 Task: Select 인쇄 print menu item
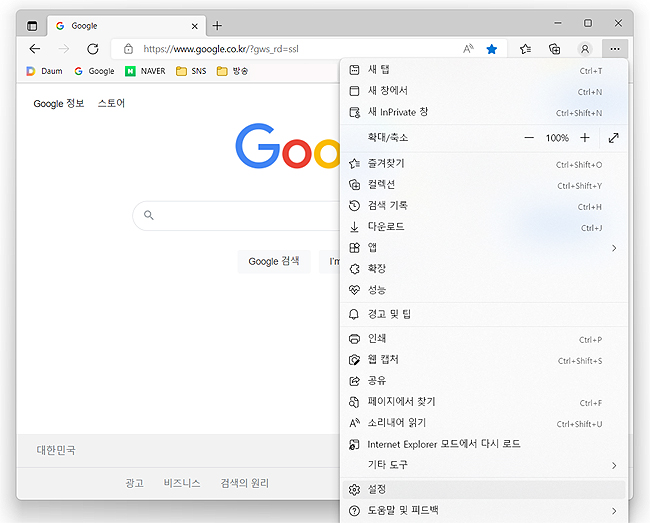tap(483, 339)
